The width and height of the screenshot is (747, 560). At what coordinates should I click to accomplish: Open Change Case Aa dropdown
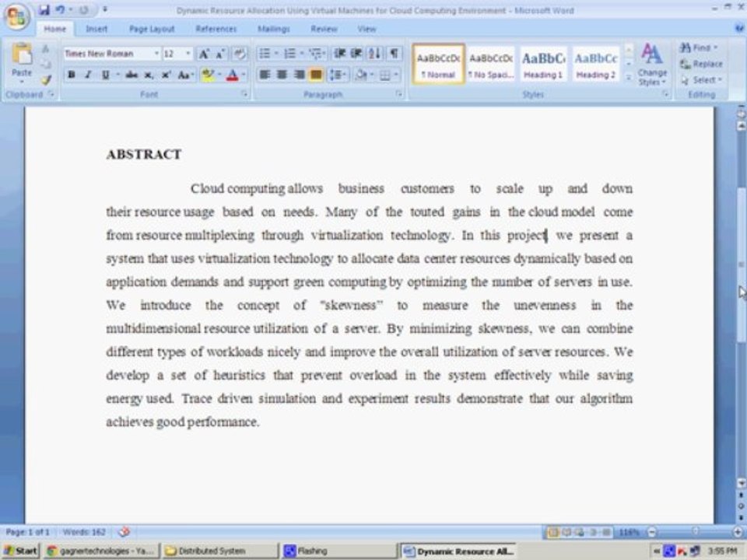pos(185,75)
